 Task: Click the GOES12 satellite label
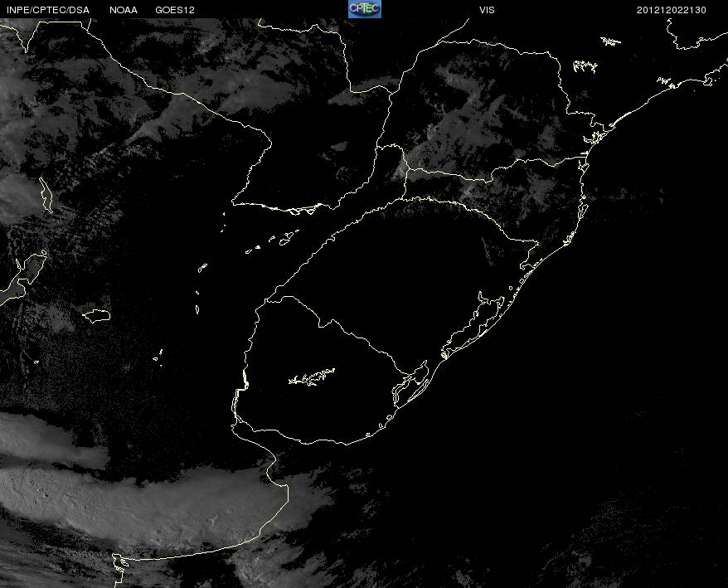(175, 10)
